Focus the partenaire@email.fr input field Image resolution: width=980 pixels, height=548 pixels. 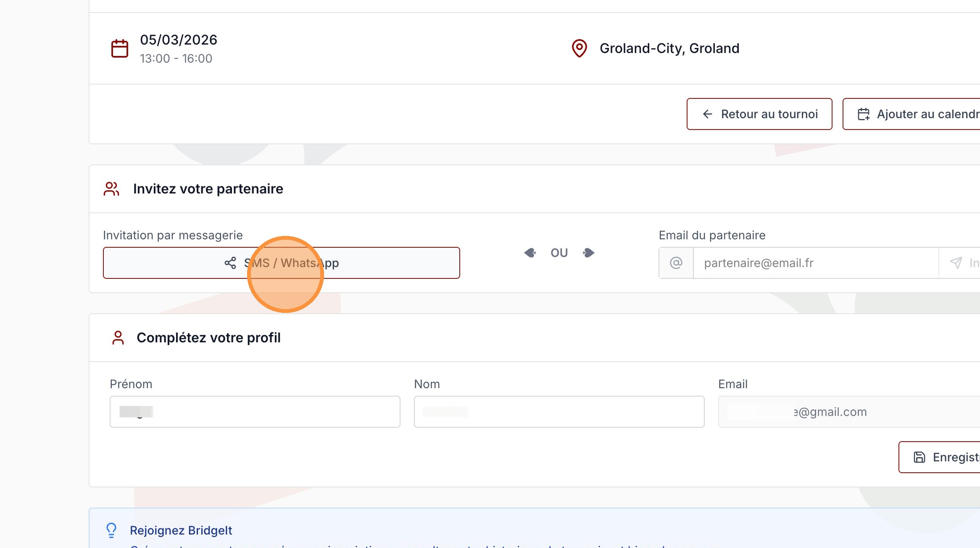[x=815, y=263]
